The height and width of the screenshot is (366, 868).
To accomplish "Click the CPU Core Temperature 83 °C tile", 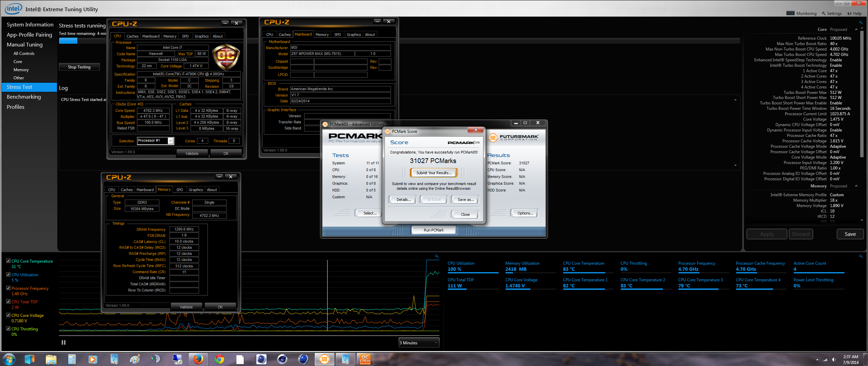I will [x=588, y=267].
